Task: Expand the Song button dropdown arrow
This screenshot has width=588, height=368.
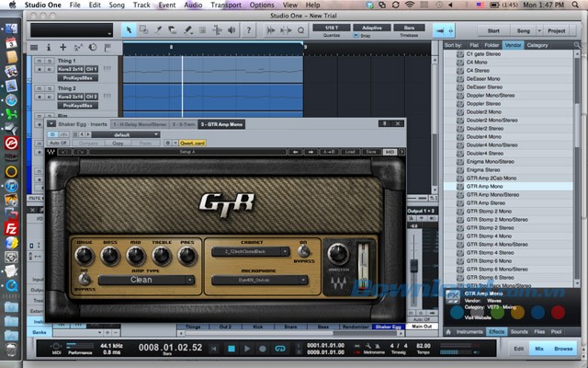Action: [539, 30]
